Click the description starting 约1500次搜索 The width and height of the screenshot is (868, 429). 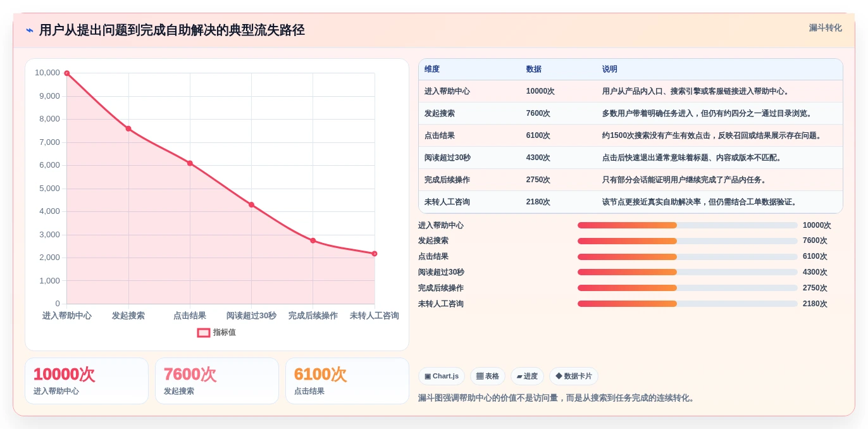(713, 135)
